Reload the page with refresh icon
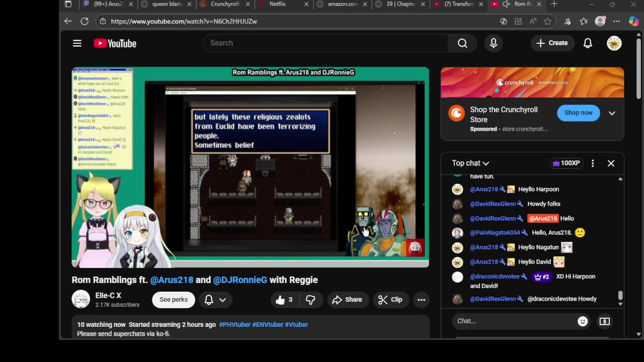644x362 pixels. 85,21
